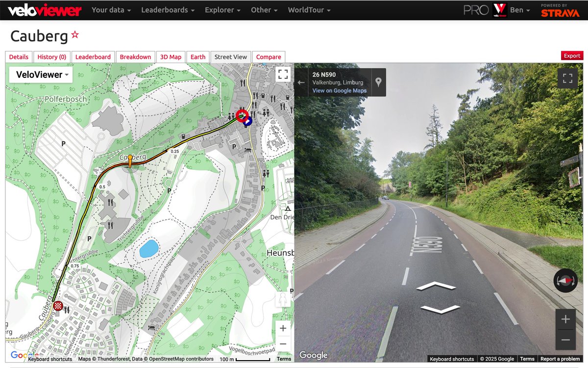Zoom out on the map
The height and width of the screenshot is (368, 588).
[283, 345]
